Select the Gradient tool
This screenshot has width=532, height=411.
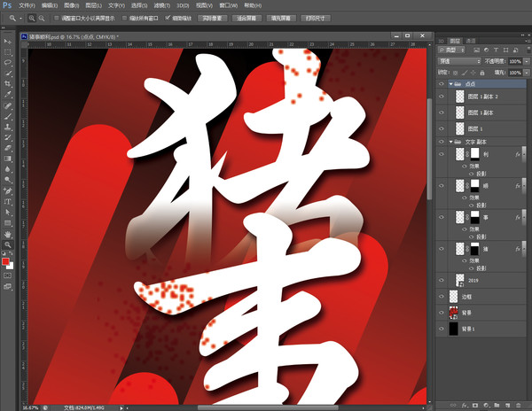(x=7, y=159)
